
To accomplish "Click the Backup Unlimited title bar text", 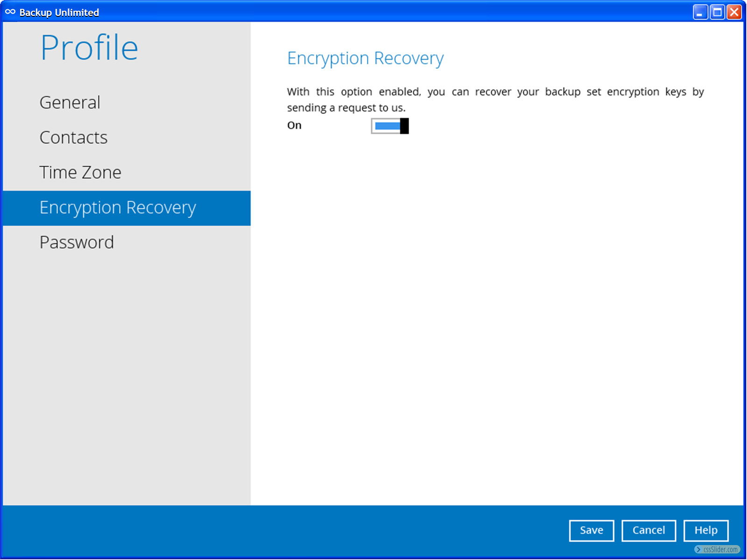I will click(x=59, y=13).
